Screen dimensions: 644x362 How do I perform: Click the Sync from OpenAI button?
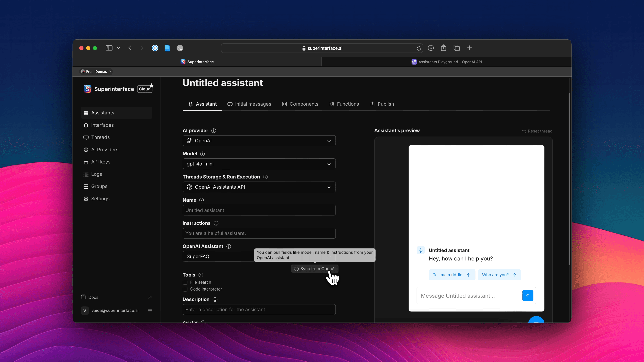click(x=314, y=268)
